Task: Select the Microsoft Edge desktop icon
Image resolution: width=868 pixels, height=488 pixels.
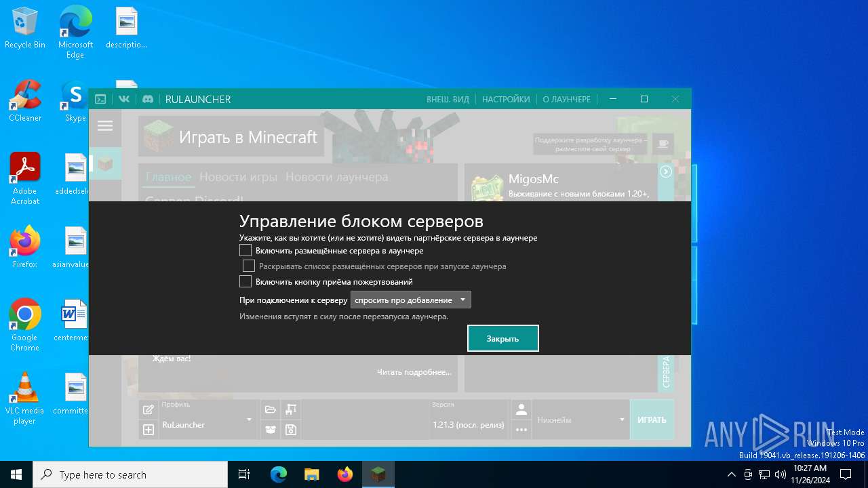Action: coord(75,33)
